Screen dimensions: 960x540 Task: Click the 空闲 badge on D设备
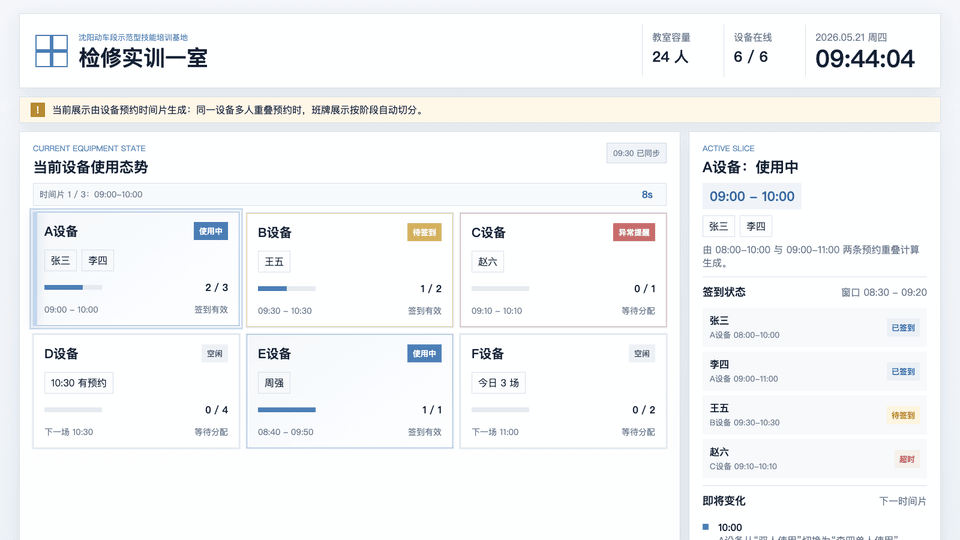click(214, 354)
